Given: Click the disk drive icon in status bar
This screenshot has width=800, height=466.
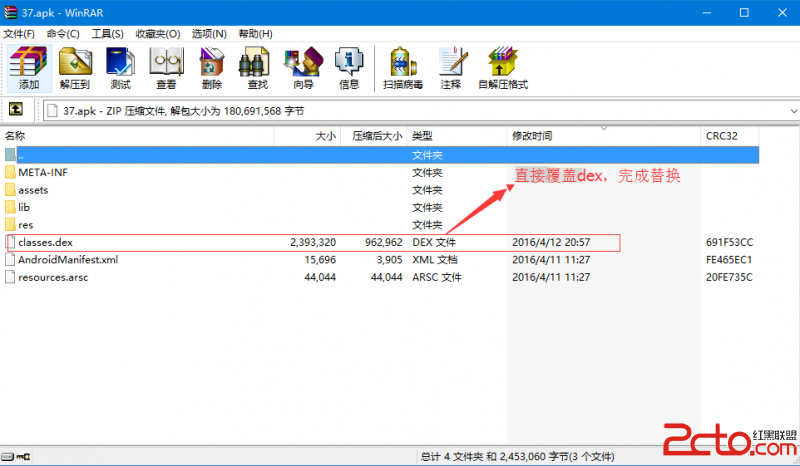Looking at the screenshot, I should [x=7, y=456].
